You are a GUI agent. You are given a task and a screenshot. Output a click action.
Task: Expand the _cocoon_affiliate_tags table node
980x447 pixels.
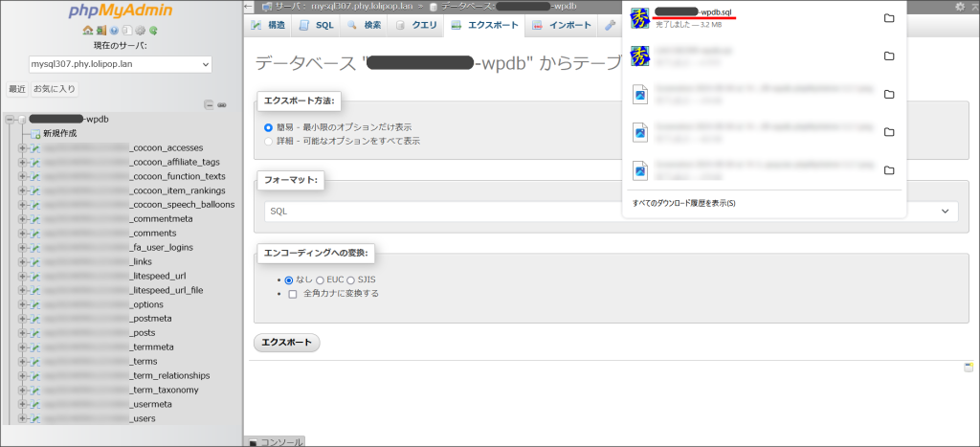pos(23,162)
